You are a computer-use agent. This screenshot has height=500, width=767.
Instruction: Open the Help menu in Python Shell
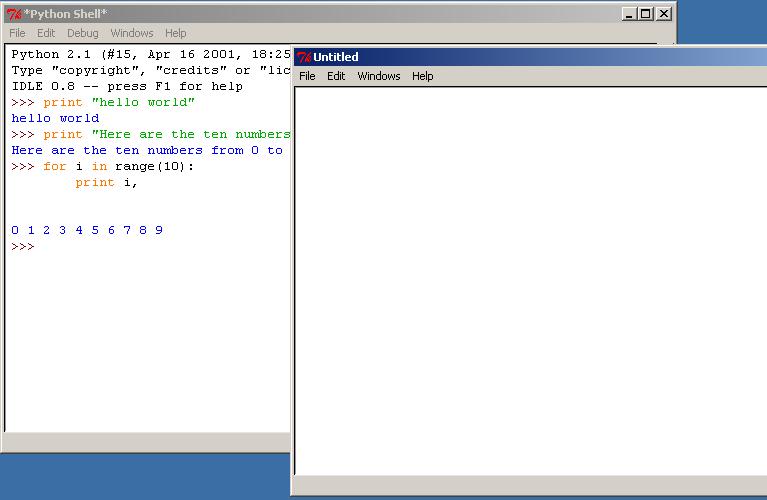176,33
